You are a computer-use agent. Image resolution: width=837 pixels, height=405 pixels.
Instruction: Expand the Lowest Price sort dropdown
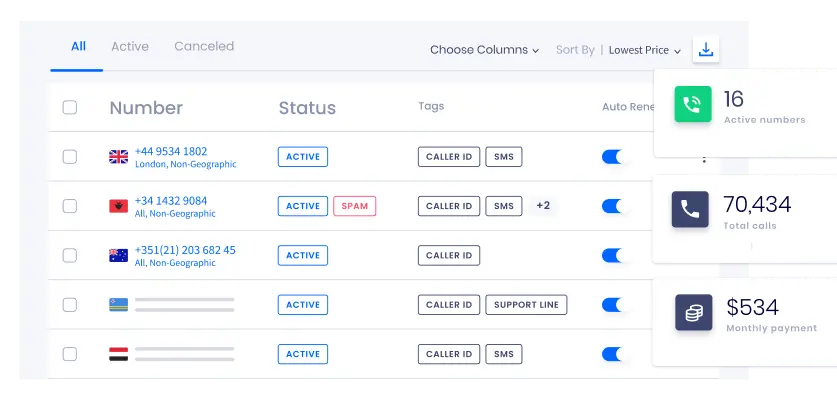645,50
